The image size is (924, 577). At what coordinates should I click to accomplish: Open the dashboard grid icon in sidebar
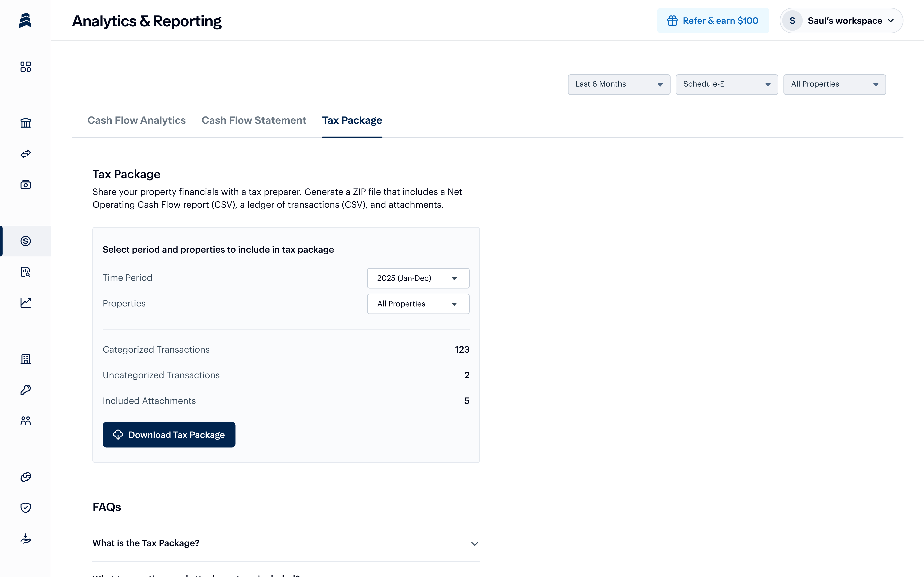(26, 67)
